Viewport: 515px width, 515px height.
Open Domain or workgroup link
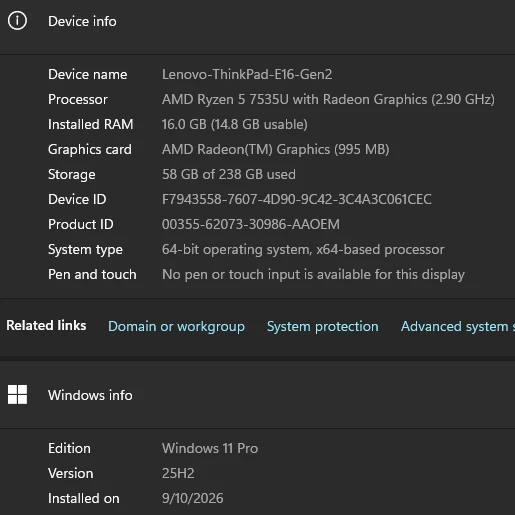(176, 326)
